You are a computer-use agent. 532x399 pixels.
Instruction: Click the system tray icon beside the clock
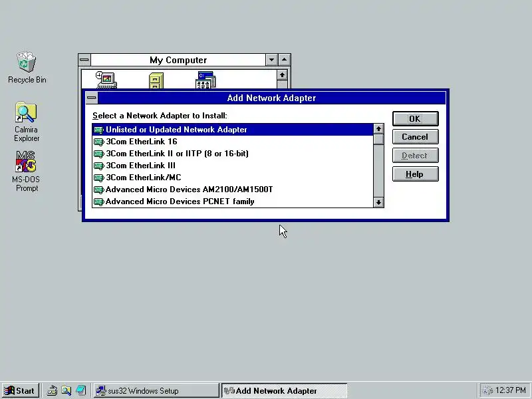487,391
